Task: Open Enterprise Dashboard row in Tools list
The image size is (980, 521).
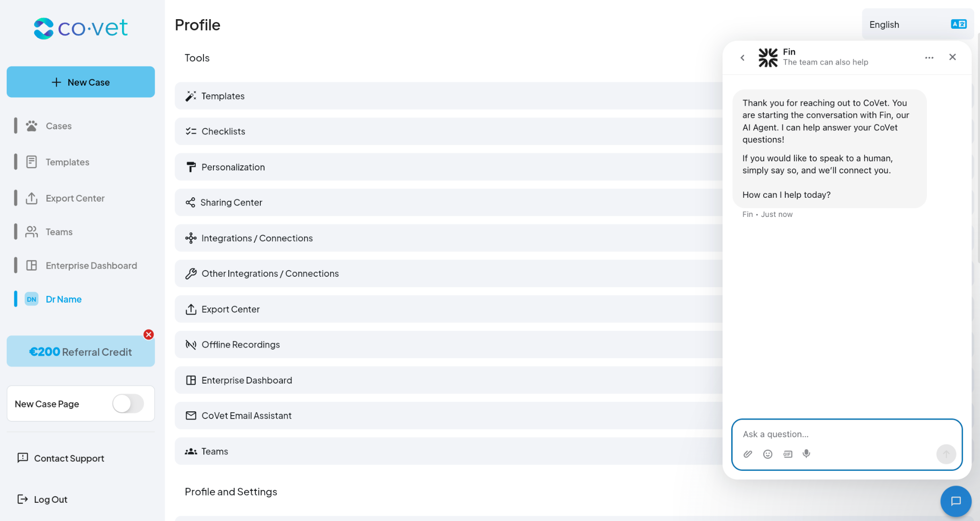Action: 449,380
